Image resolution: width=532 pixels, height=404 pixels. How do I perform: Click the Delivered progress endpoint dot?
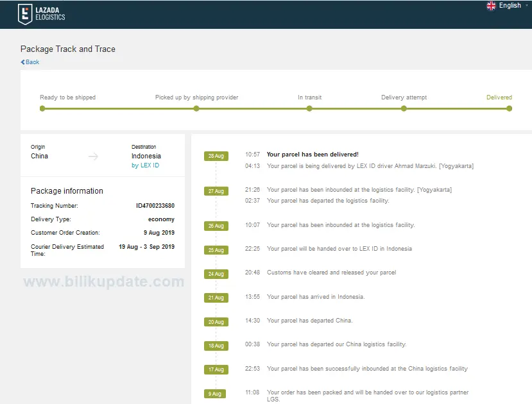(x=509, y=108)
